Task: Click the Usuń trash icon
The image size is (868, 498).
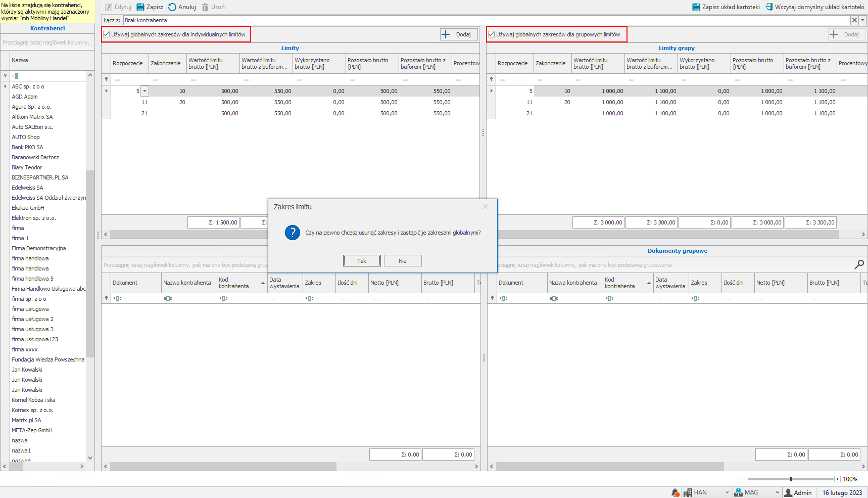Action: (205, 7)
